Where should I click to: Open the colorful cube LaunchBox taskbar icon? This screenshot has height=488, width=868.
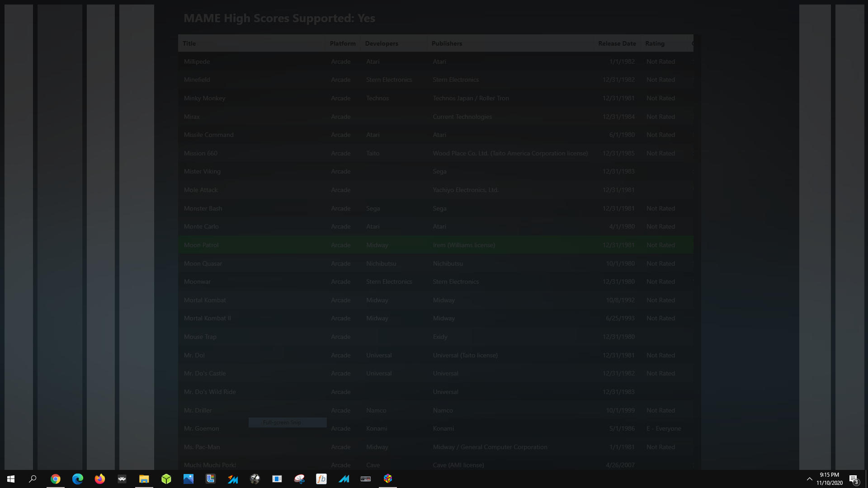(x=388, y=479)
